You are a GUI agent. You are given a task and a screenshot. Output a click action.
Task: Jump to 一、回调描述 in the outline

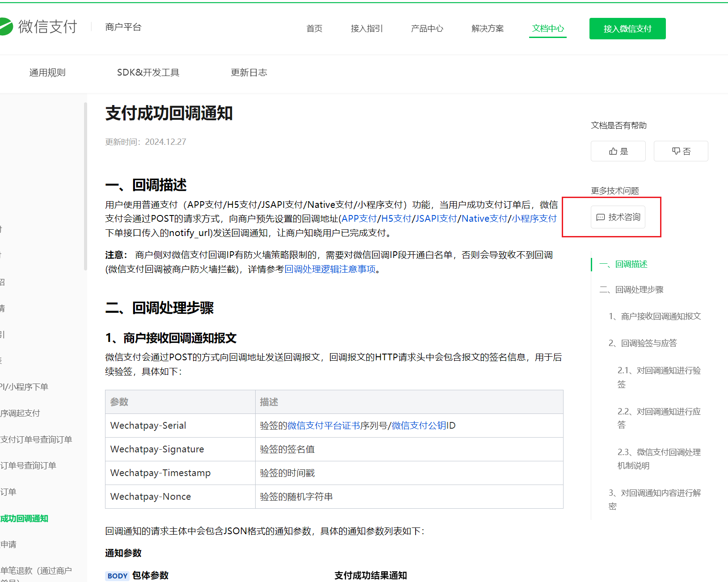coord(623,264)
